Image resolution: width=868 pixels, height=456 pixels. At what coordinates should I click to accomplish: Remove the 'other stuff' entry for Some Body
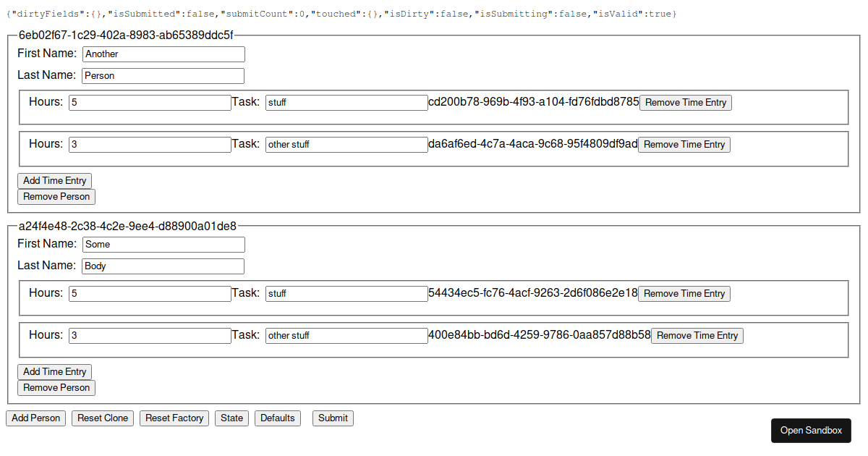(697, 335)
